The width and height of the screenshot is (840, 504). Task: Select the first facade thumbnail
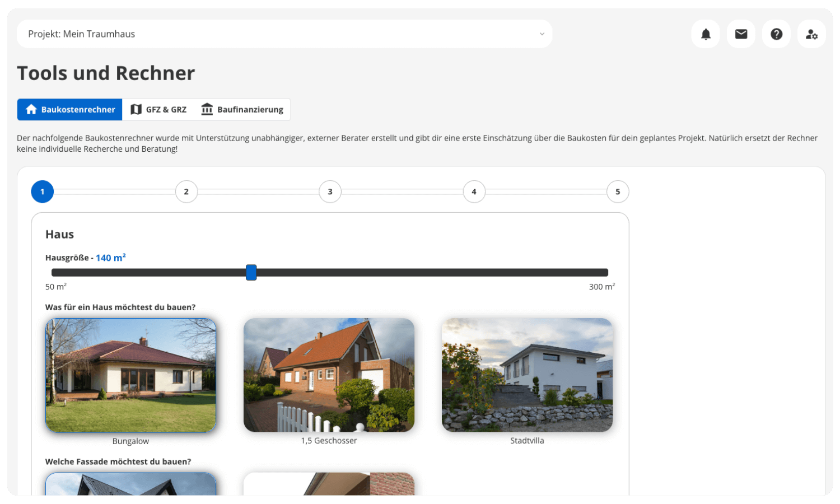(130, 484)
